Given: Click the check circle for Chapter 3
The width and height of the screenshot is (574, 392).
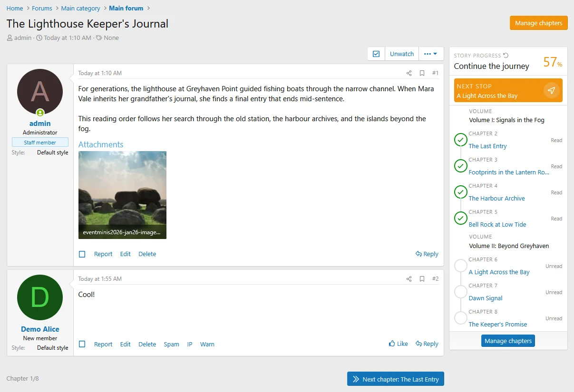Looking at the screenshot, I should click(x=461, y=166).
